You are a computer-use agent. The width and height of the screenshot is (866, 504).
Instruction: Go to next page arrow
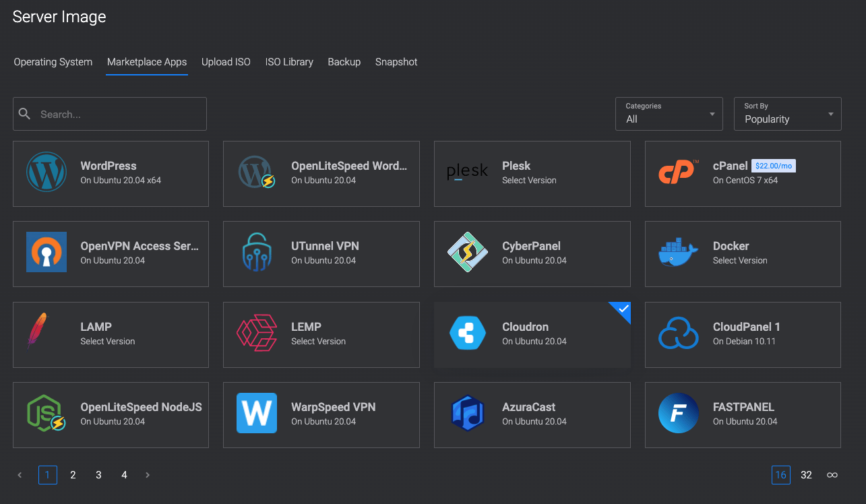148,475
